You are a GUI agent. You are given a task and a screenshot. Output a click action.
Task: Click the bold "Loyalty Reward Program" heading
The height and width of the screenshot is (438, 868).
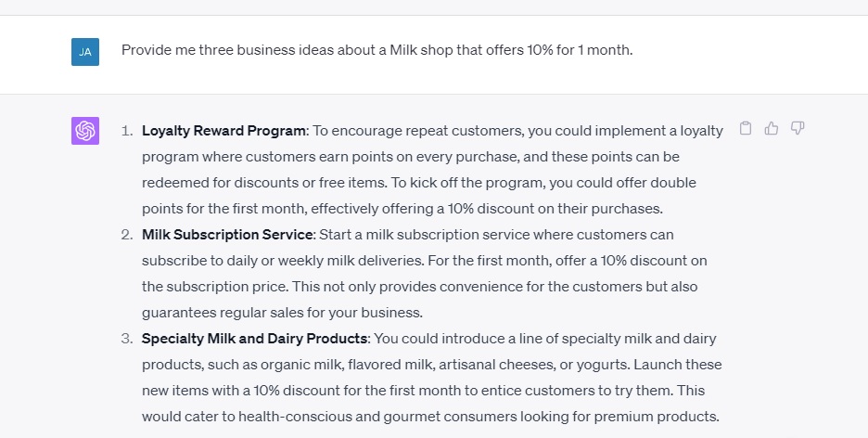click(223, 131)
